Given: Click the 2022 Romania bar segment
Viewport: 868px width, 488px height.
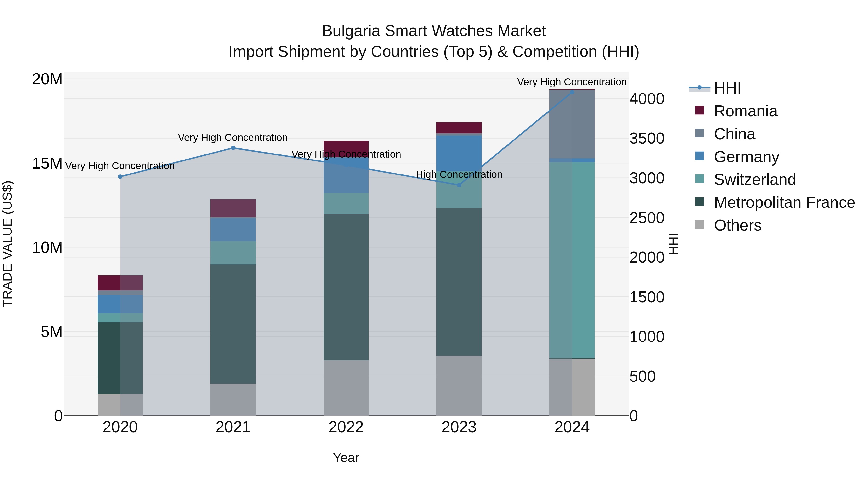Looking at the screenshot, I should pyautogui.click(x=346, y=149).
